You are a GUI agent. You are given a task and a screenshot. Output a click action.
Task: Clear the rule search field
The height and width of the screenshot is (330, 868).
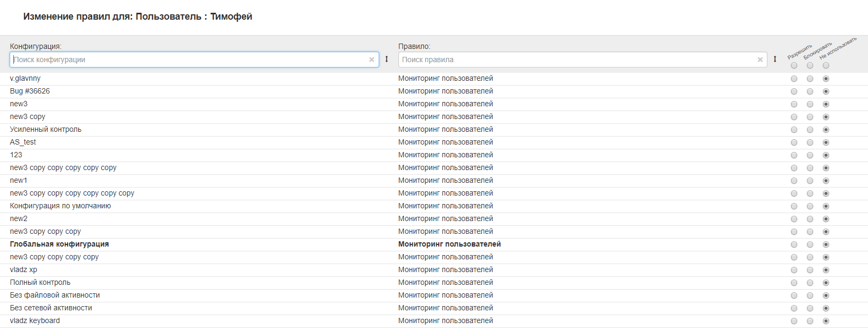(x=760, y=60)
